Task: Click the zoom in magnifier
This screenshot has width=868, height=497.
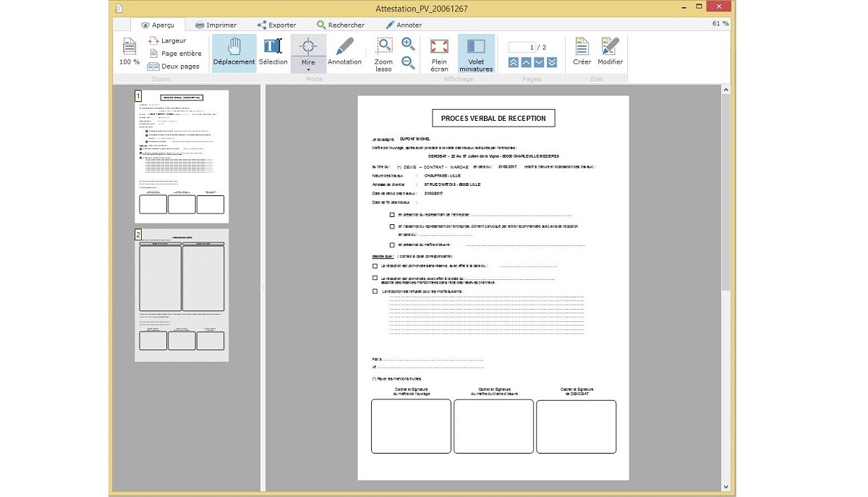Action: pyautogui.click(x=408, y=44)
